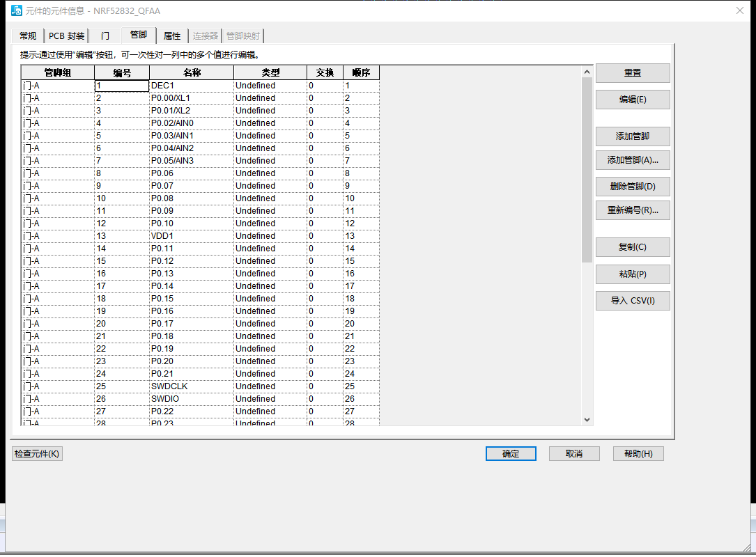Viewport: 756px width, 557px height.
Task: Click the scroll down arrow of pin table
Action: pyautogui.click(x=587, y=420)
